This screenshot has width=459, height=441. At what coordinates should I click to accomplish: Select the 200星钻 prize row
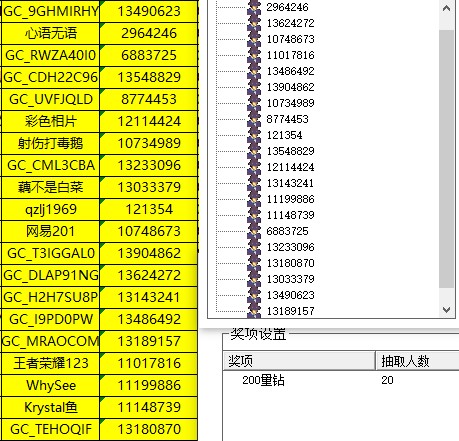click(341, 380)
